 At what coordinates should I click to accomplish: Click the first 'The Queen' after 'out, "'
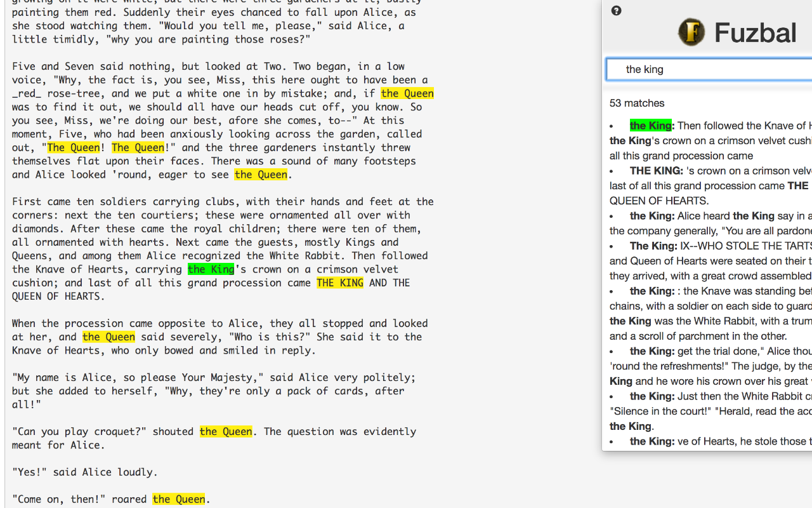tap(73, 147)
